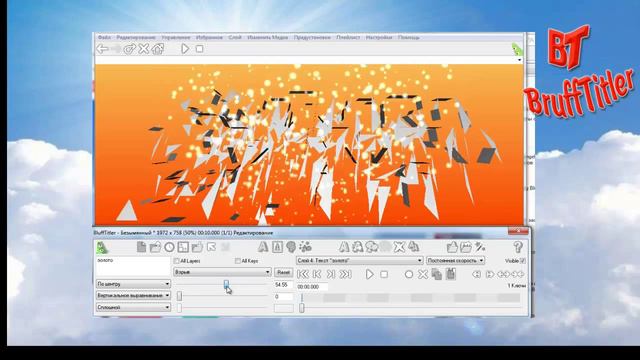Click the thumbs up favourites icon
640x360 pixels.
click(x=452, y=247)
